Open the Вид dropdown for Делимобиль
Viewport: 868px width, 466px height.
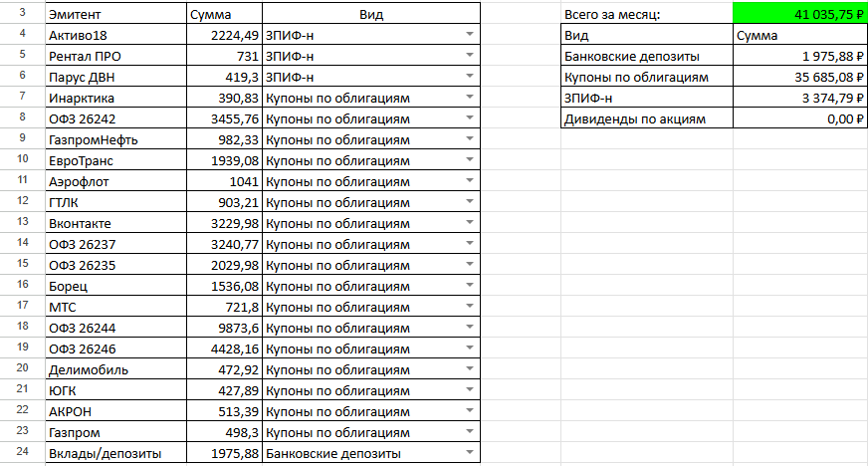(470, 369)
